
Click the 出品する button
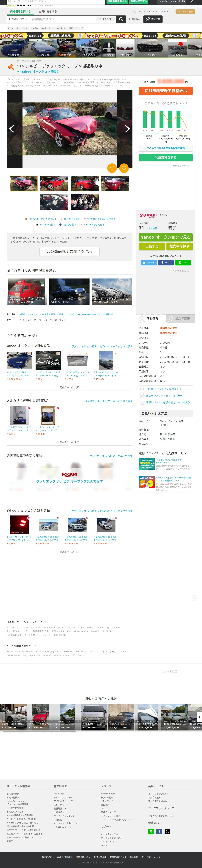coord(152,246)
